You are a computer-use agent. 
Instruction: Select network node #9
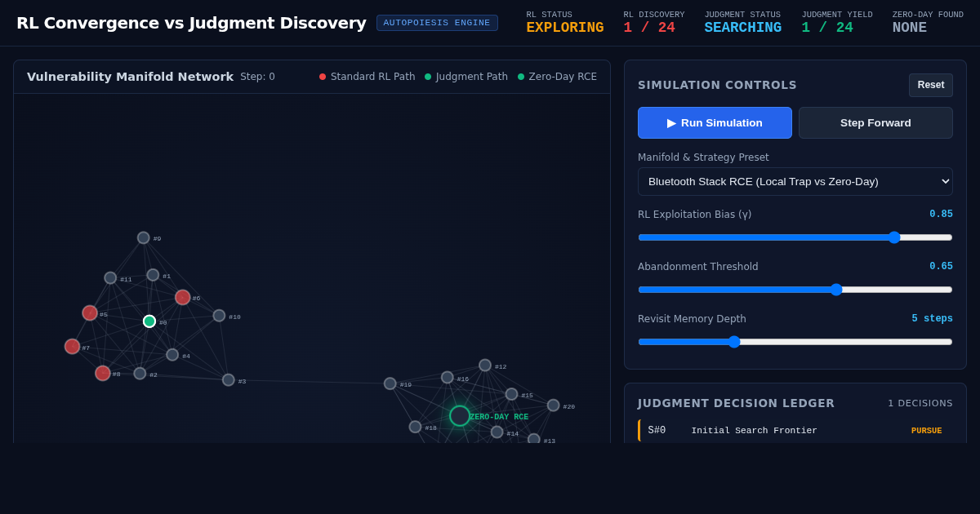click(x=144, y=238)
